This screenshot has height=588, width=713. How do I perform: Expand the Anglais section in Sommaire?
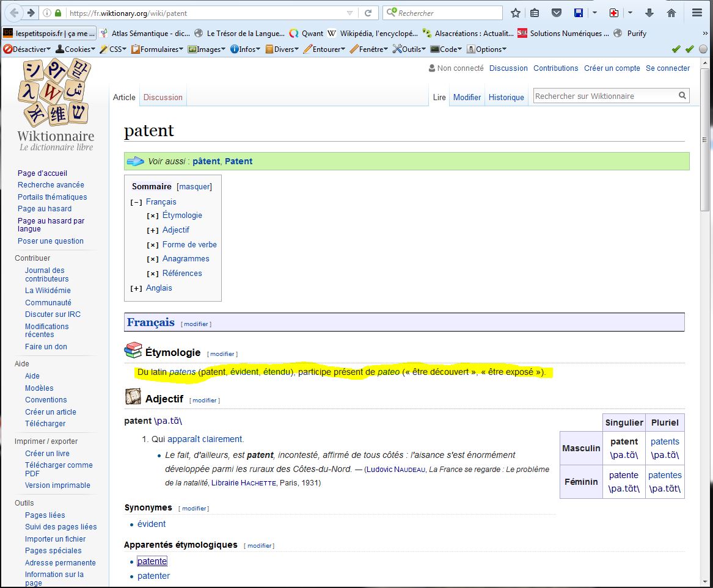click(136, 288)
